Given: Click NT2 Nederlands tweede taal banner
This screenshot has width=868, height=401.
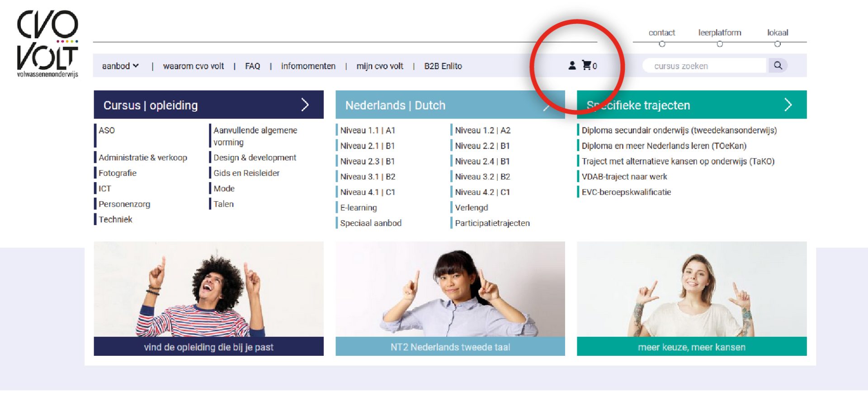Looking at the screenshot, I should click(x=450, y=347).
